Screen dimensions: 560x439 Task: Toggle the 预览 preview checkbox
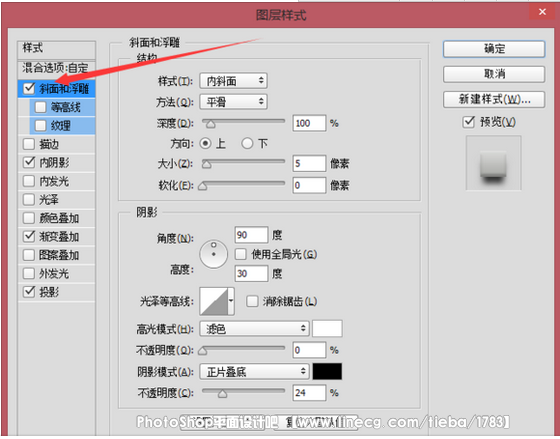(469, 122)
